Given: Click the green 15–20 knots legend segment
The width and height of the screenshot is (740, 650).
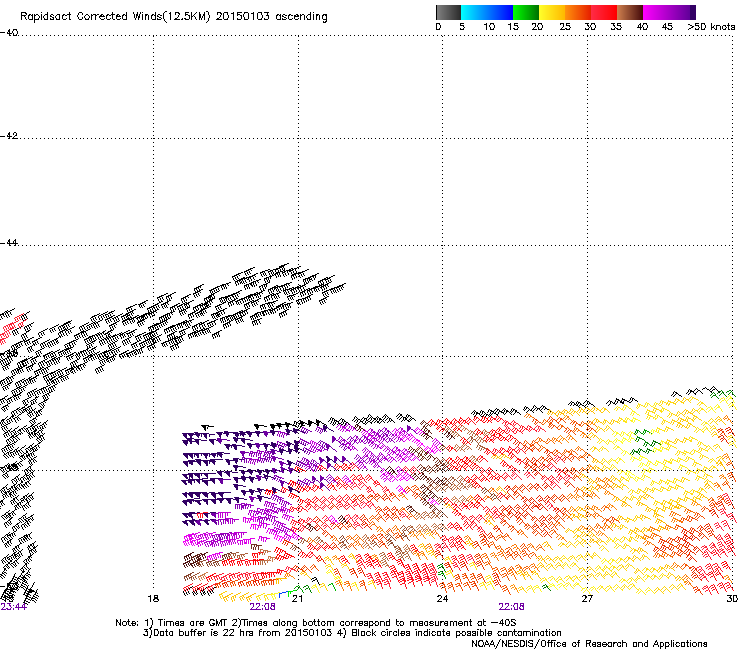Looking at the screenshot, I should tap(526, 12).
